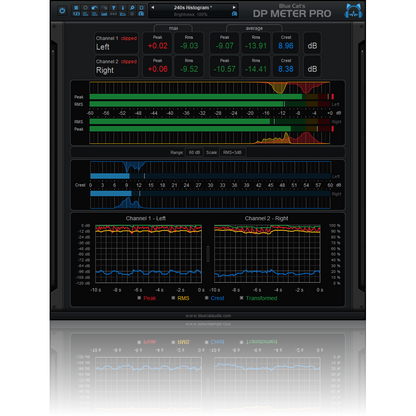Toggle the RMS curve checkbox

click(173, 298)
